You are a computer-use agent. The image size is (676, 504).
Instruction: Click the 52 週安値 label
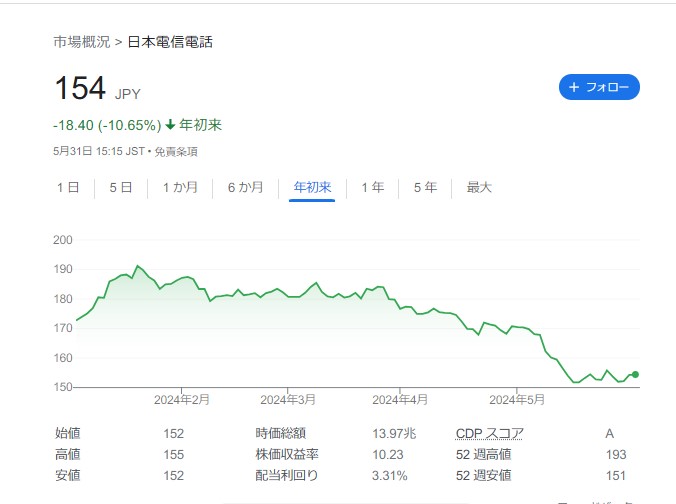[x=484, y=476]
